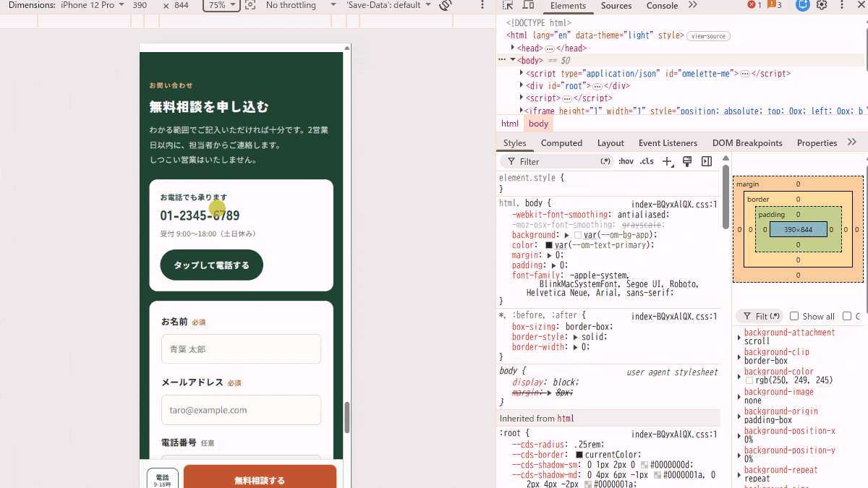
Task: Click the phone number 01-2345-6789
Action: coord(200,215)
